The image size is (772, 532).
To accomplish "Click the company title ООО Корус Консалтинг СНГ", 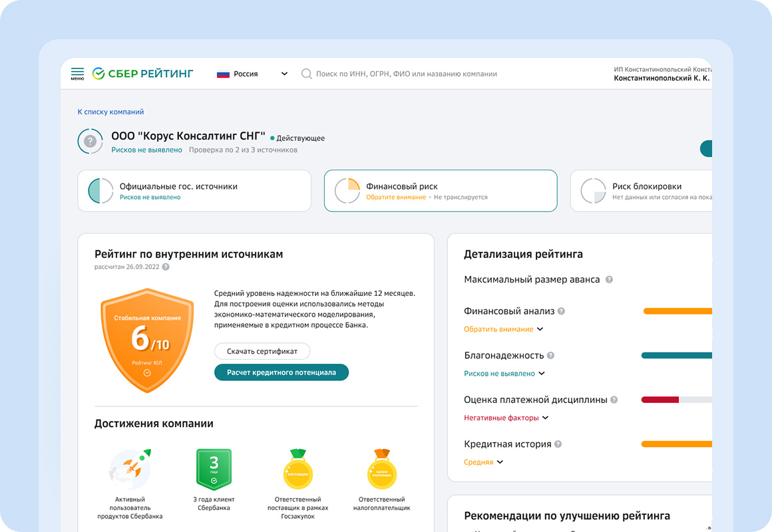I will click(188, 136).
